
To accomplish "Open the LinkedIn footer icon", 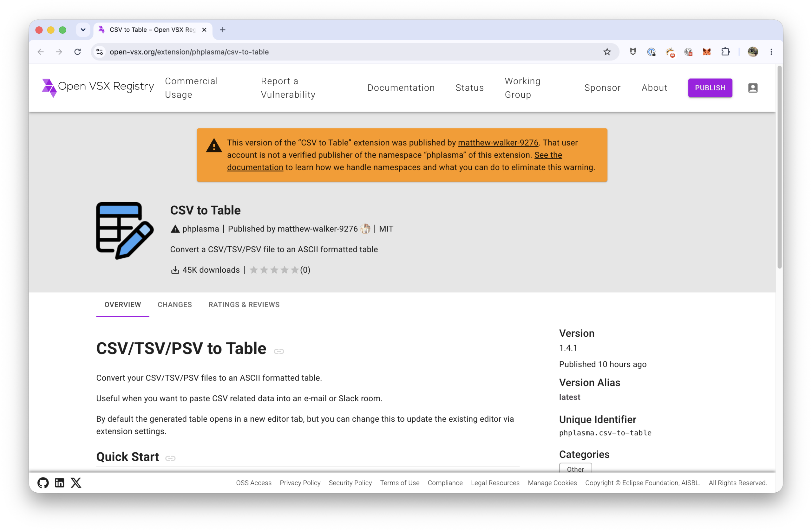I will (x=60, y=482).
